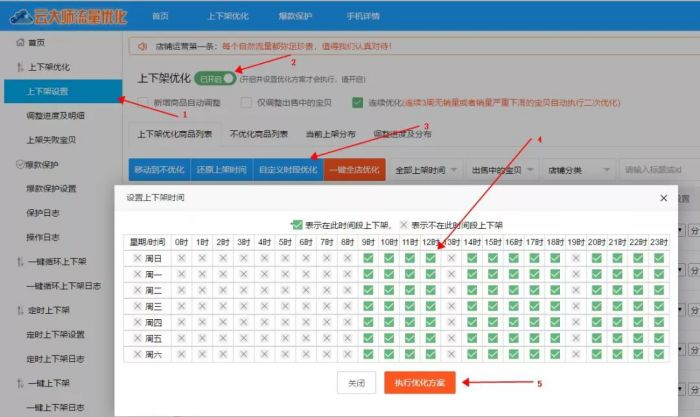This screenshot has height=417, width=700.
Task: Switch to the 当前上架分布 tab
Action: 331,134
